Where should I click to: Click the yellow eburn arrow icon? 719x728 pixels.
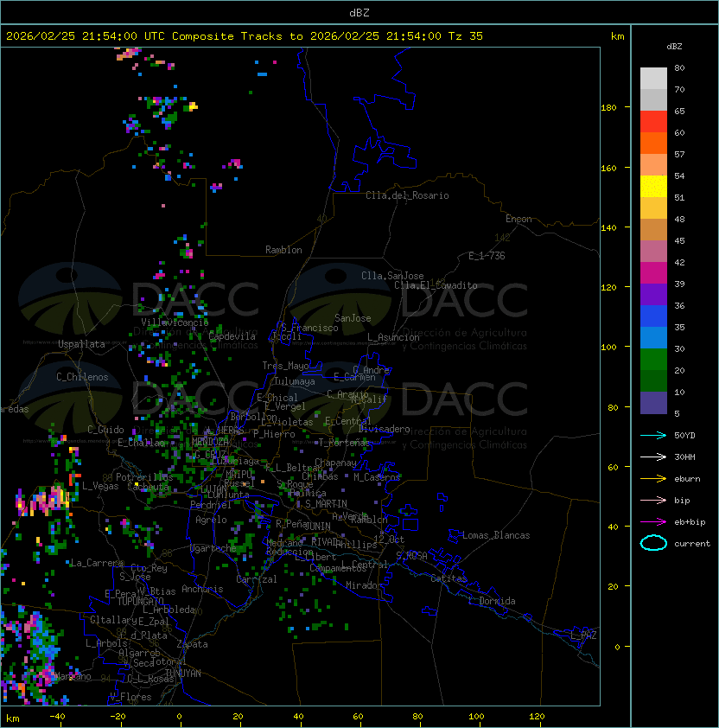click(x=653, y=478)
